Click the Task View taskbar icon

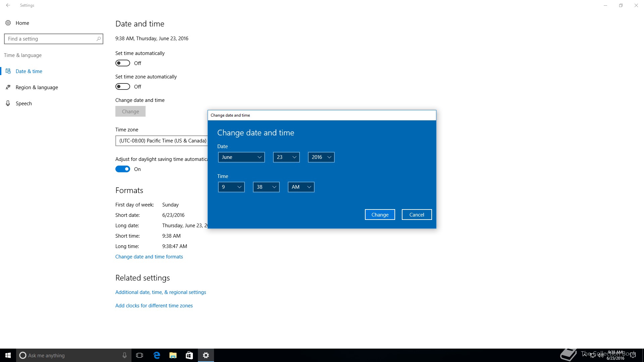coord(140,355)
